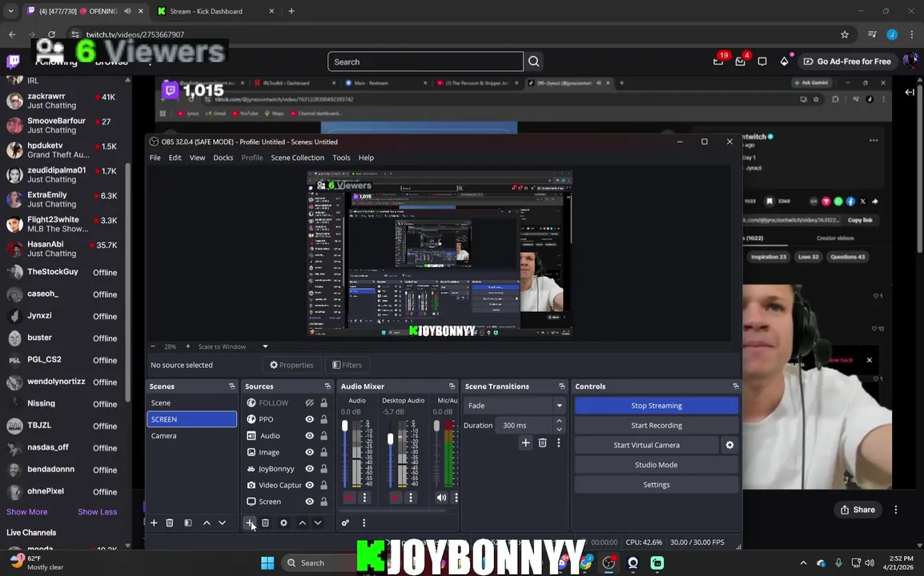Unmute the Audio mixer channel

tap(349, 498)
